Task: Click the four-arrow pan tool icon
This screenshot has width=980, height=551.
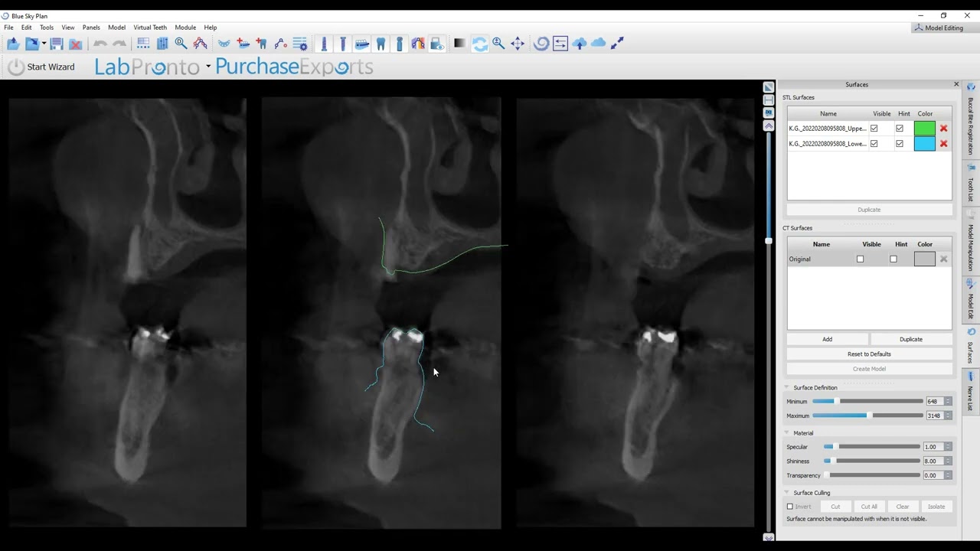Action: click(x=518, y=44)
